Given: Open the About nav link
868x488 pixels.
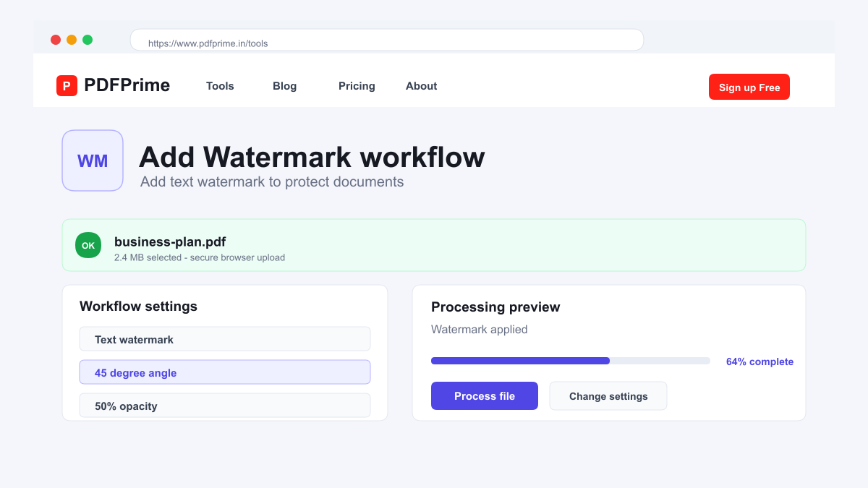Looking at the screenshot, I should [x=421, y=86].
